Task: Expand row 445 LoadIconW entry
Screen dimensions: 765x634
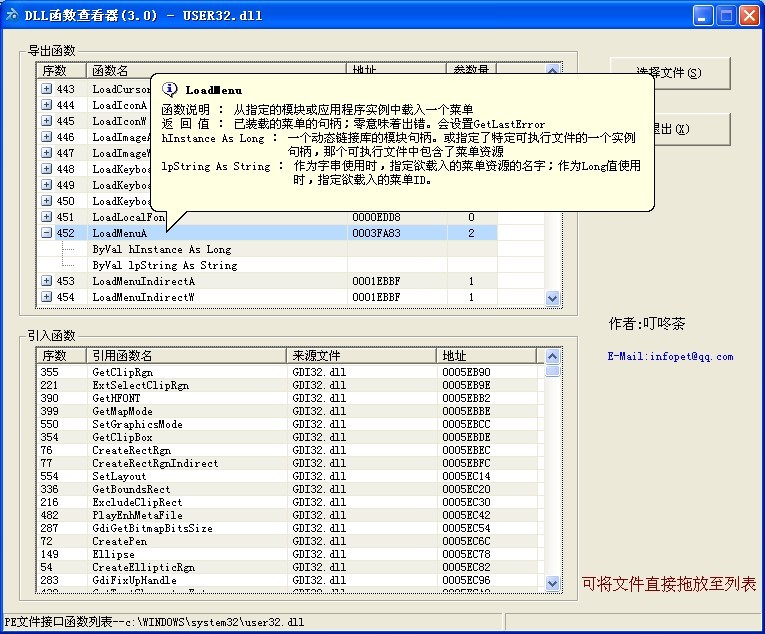Action: point(46,121)
